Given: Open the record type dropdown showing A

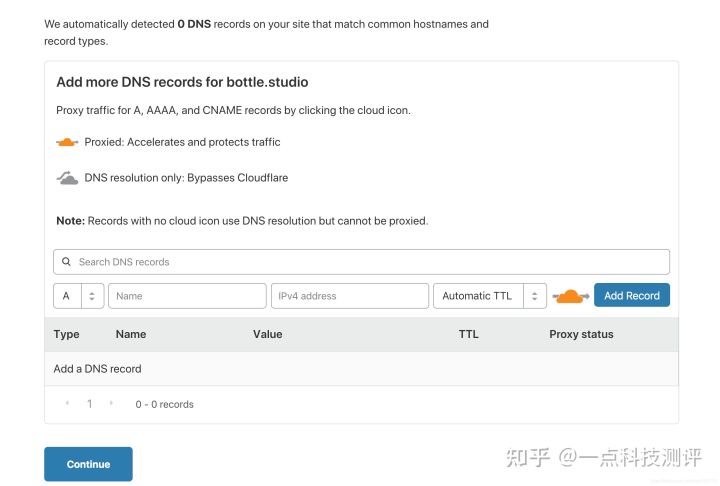Looking at the screenshot, I should (x=78, y=296).
